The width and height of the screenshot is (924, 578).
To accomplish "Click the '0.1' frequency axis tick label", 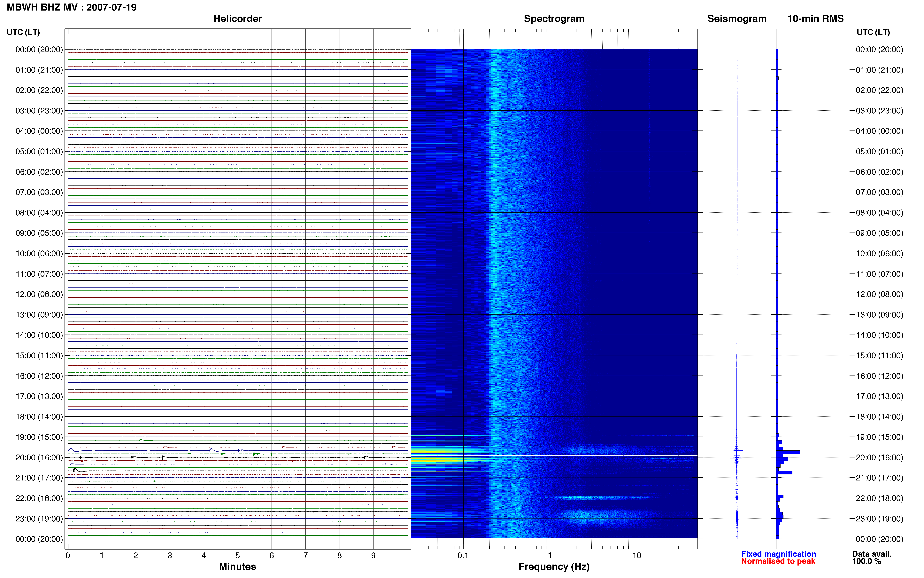I will [463, 555].
